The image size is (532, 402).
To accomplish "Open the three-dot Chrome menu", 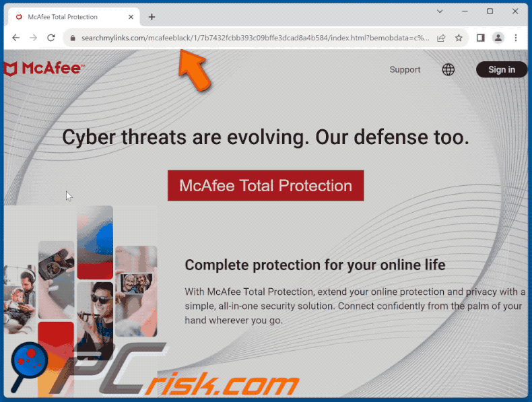I will pos(516,38).
